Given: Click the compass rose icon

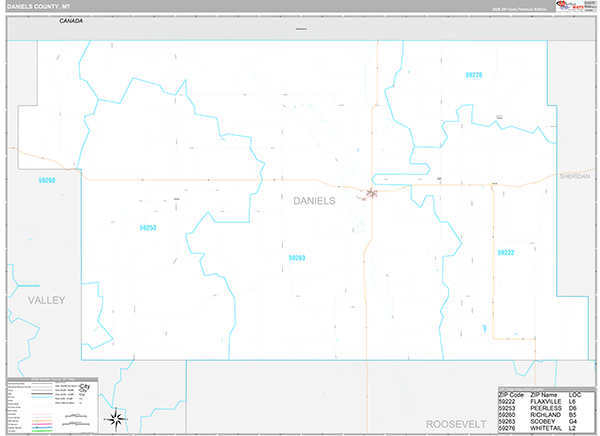Looking at the screenshot, I should click(116, 419).
